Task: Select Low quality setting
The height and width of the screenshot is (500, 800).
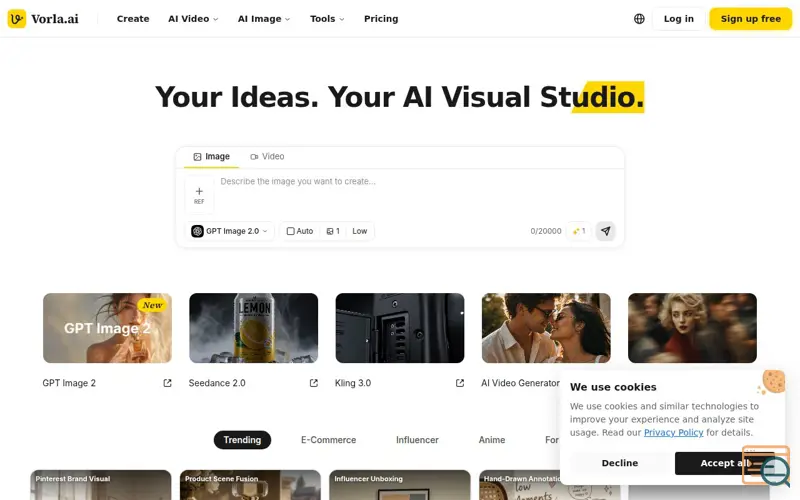Action: [x=359, y=231]
